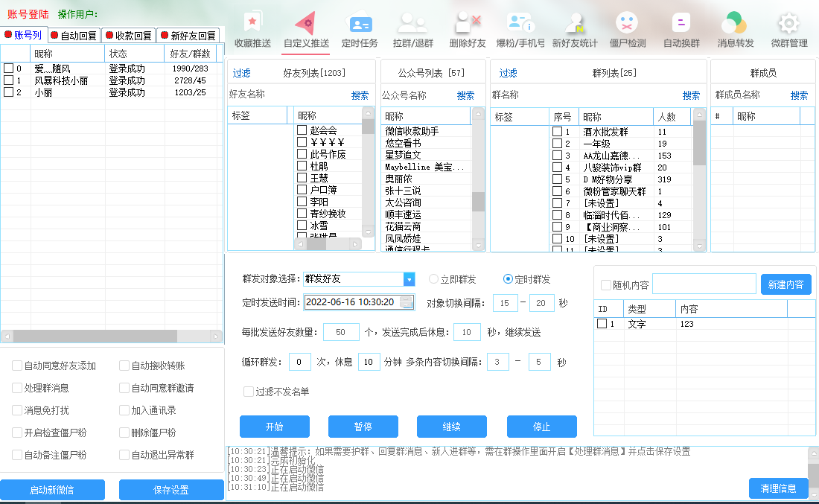
Task: Enable 自动退出异常群 option
Action: [124, 456]
